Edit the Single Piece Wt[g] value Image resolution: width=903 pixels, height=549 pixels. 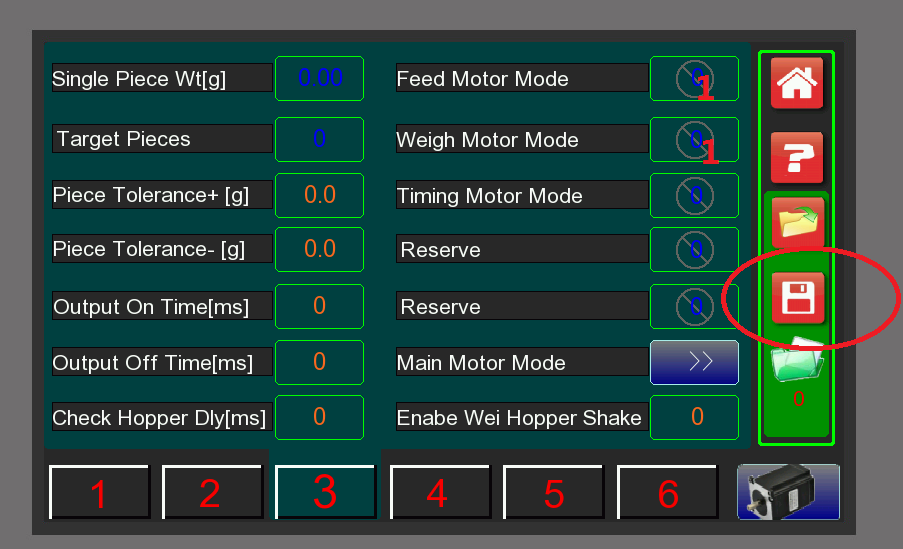coord(319,78)
